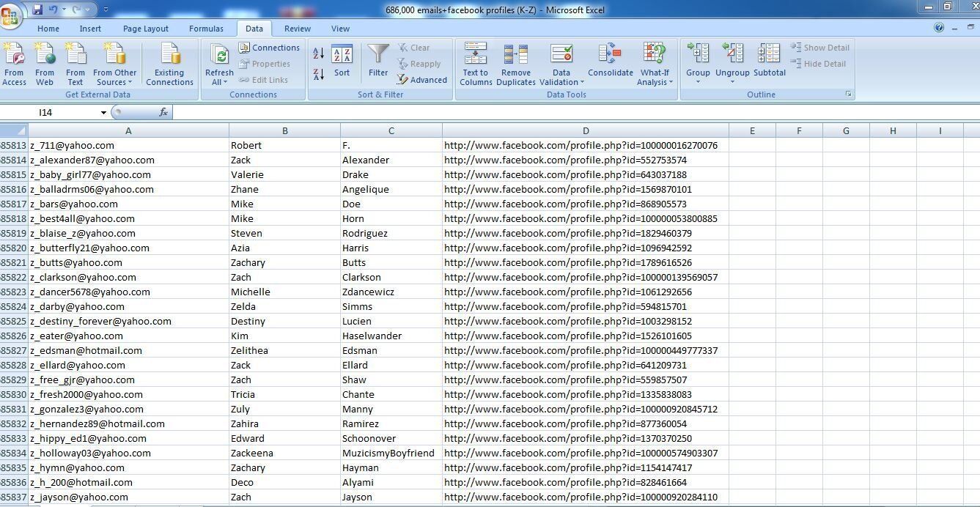Open the Page Layout tab
The height and width of the screenshot is (507, 980).
146,29
